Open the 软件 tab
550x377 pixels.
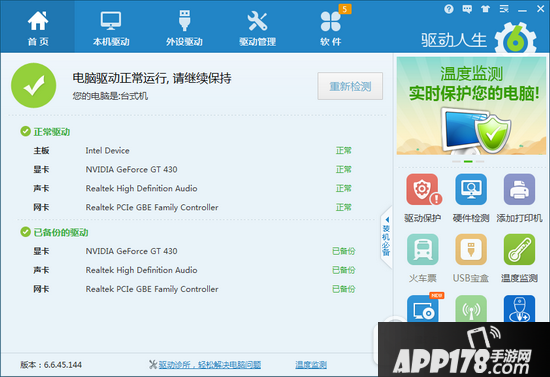330,27
